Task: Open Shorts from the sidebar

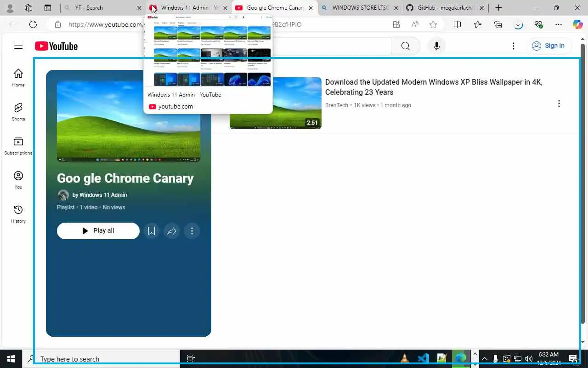Action: 18,112
